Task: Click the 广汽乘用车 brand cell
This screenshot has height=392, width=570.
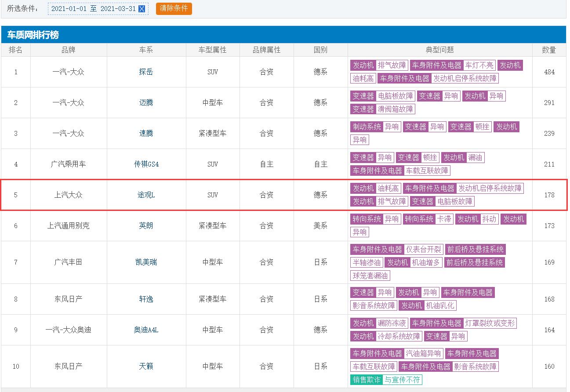Action: (x=69, y=164)
